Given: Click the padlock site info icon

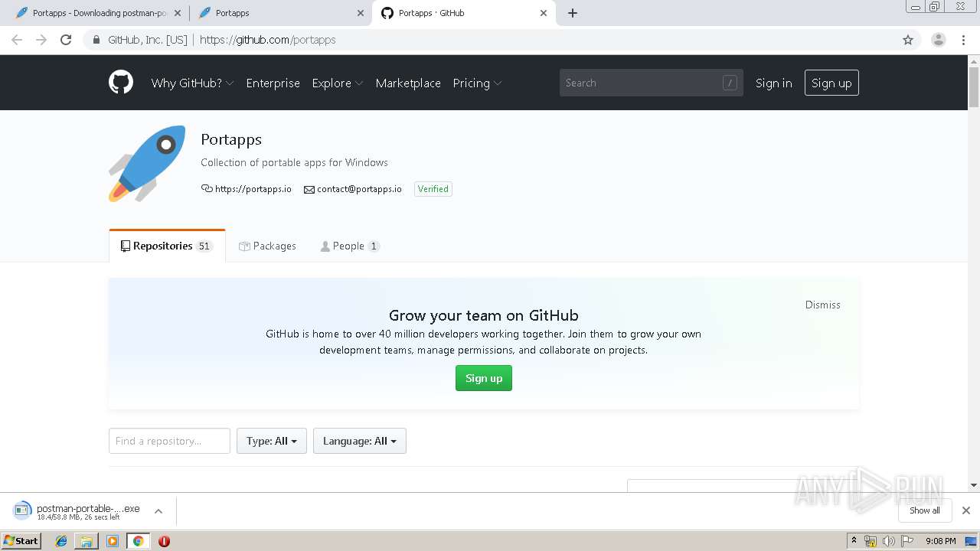Looking at the screenshot, I should (96, 40).
